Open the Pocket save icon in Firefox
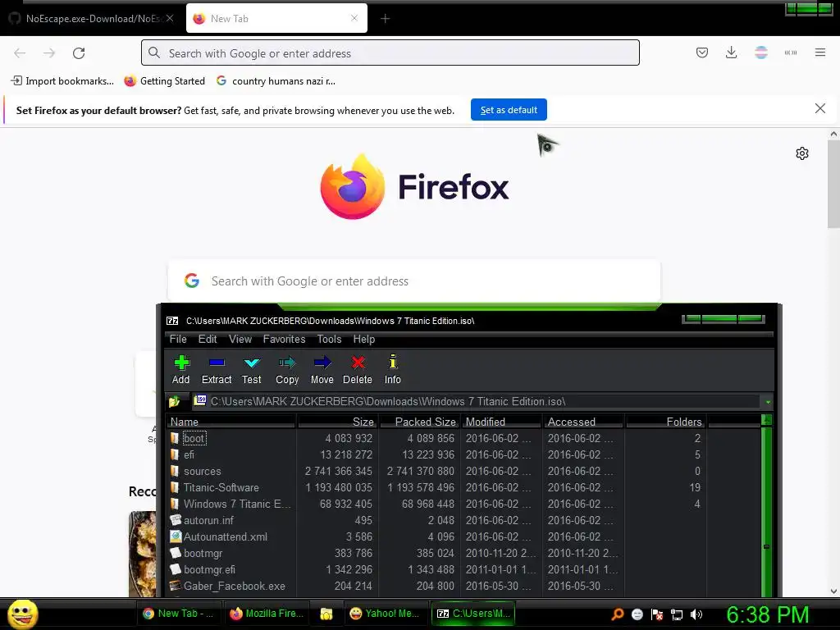Image resolution: width=840 pixels, height=630 pixels. [x=702, y=52]
